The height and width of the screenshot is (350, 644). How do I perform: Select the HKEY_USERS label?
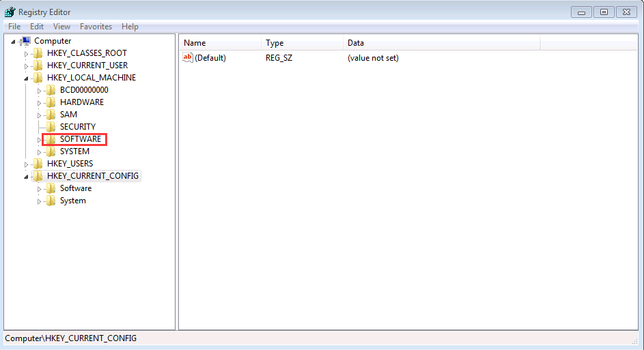pos(70,164)
